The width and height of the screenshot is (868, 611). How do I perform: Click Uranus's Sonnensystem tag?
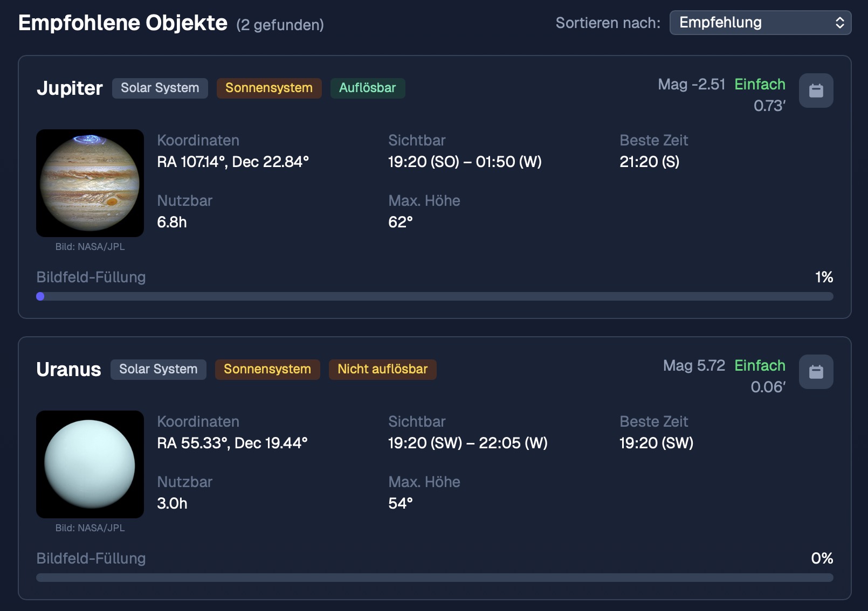[x=267, y=369]
